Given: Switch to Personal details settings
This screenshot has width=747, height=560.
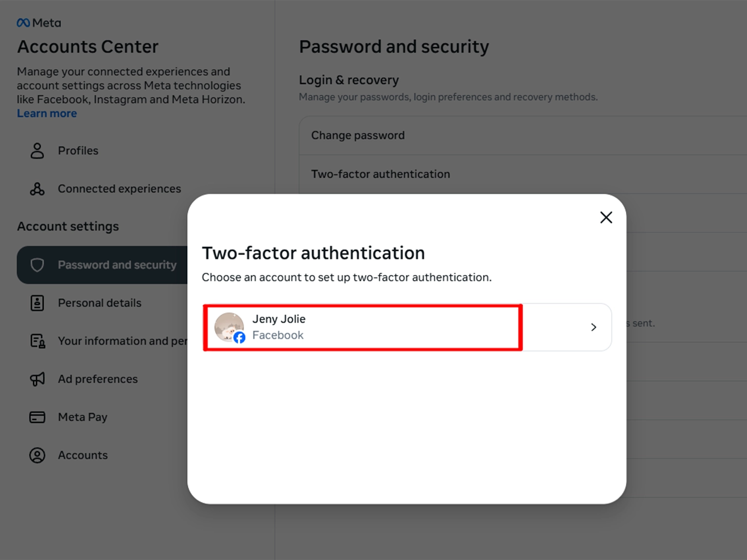Looking at the screenshot, I should click(x=100, y=302).
